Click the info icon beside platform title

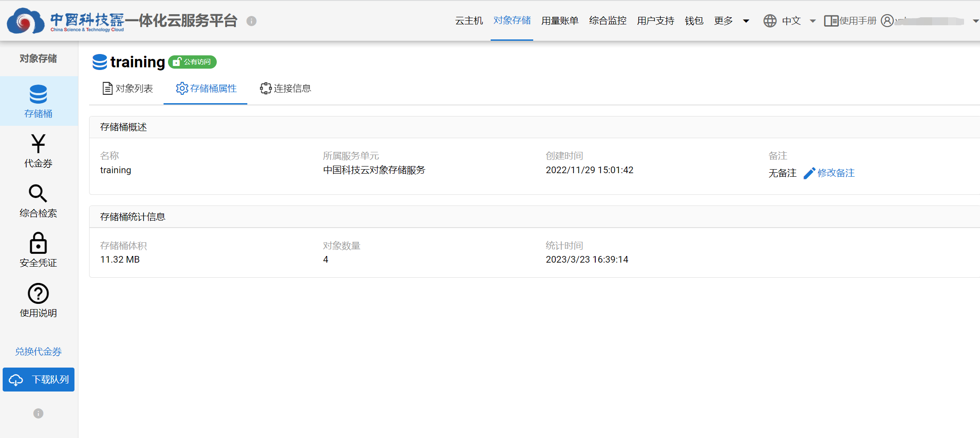point(251,21)
